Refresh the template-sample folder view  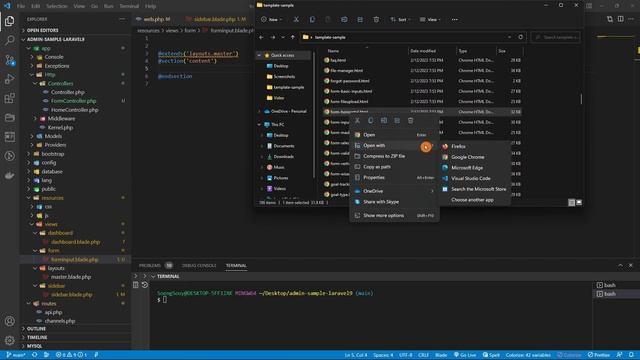(x=520, y=37)
